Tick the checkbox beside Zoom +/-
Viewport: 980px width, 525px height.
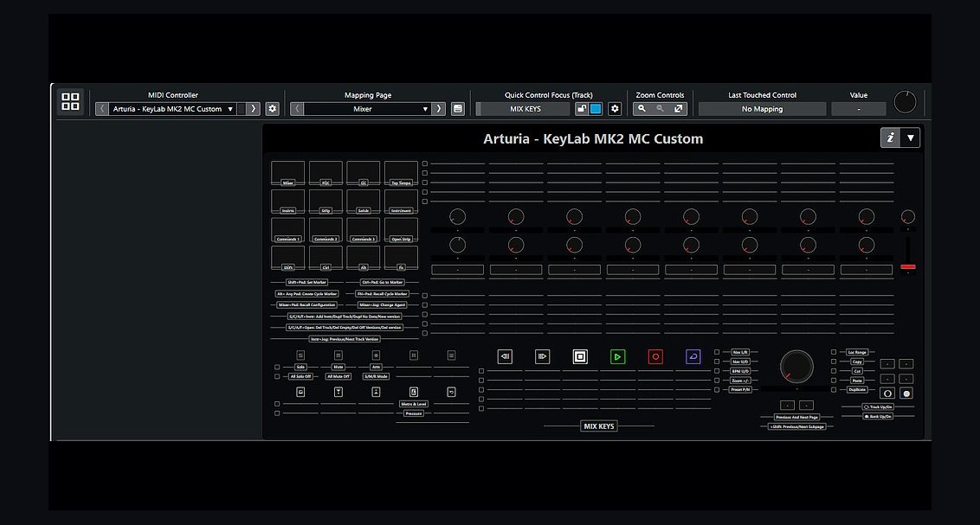(717, 381)
